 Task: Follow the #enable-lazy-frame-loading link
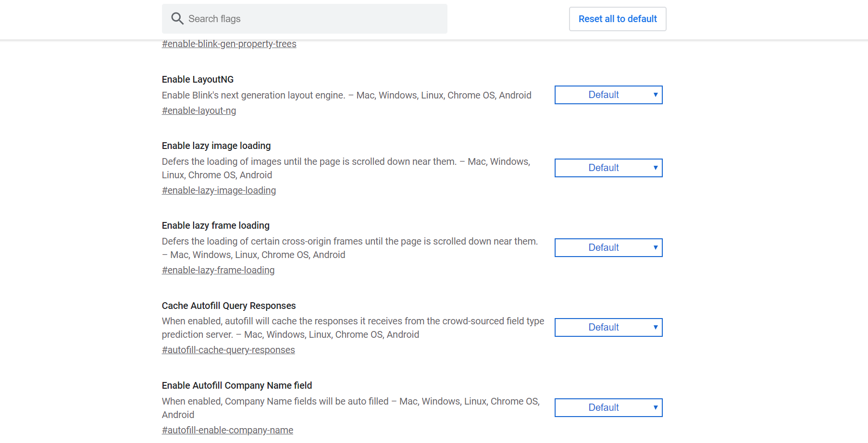point(218,270)
